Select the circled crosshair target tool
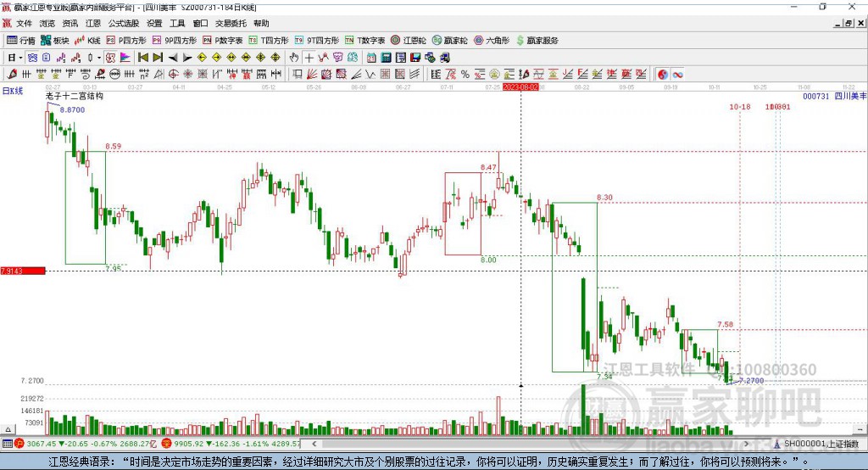868x470 pixels. coord(173,74)
